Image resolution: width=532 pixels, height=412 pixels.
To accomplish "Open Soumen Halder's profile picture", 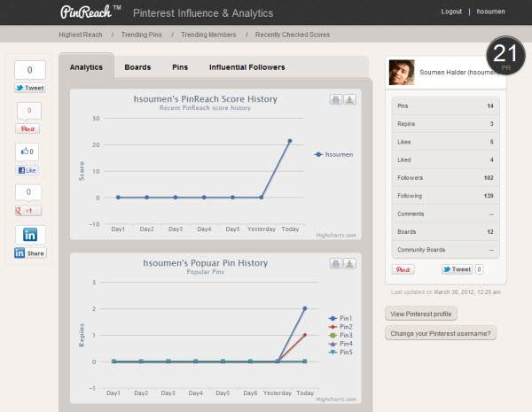I will tap(402, 73).
